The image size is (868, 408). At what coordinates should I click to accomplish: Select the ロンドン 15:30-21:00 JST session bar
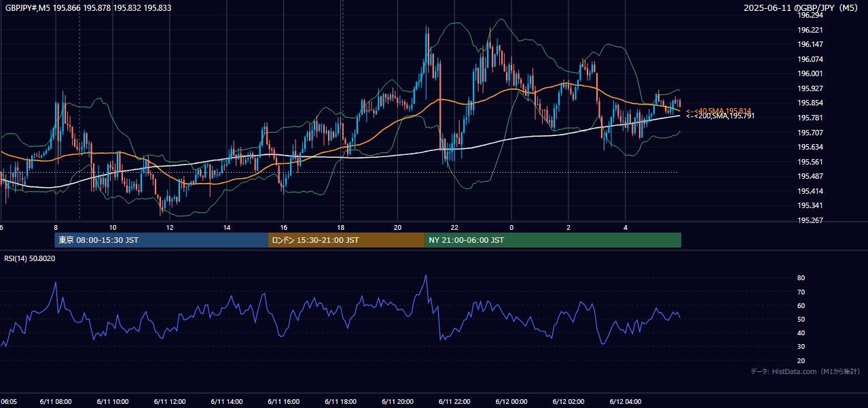pos(346,240)
